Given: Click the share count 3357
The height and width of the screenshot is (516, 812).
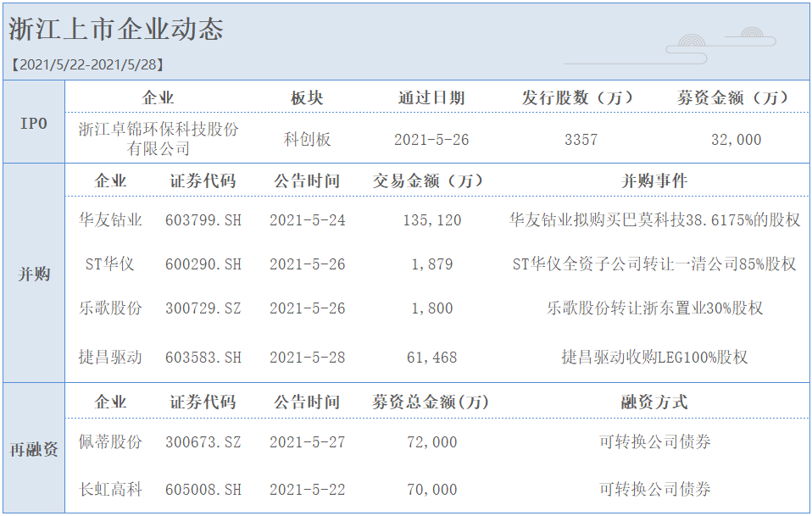Looking at the screenshot, I should pos(581,140).
